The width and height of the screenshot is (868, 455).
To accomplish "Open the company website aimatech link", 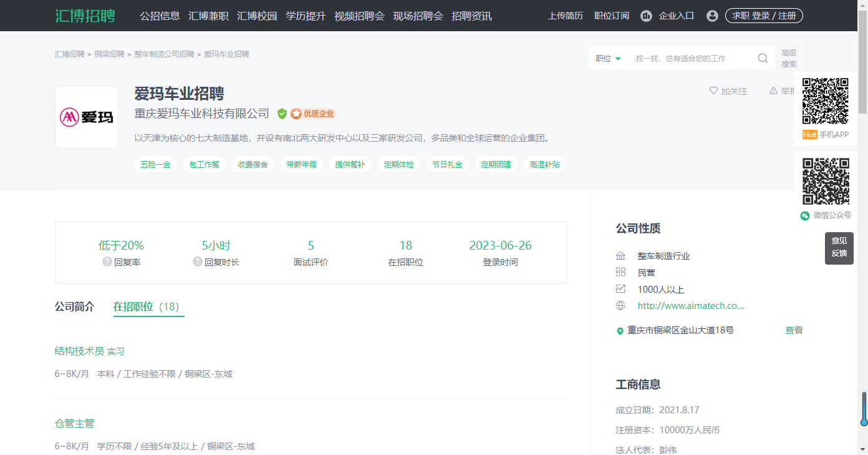I will tap(691, 306).
